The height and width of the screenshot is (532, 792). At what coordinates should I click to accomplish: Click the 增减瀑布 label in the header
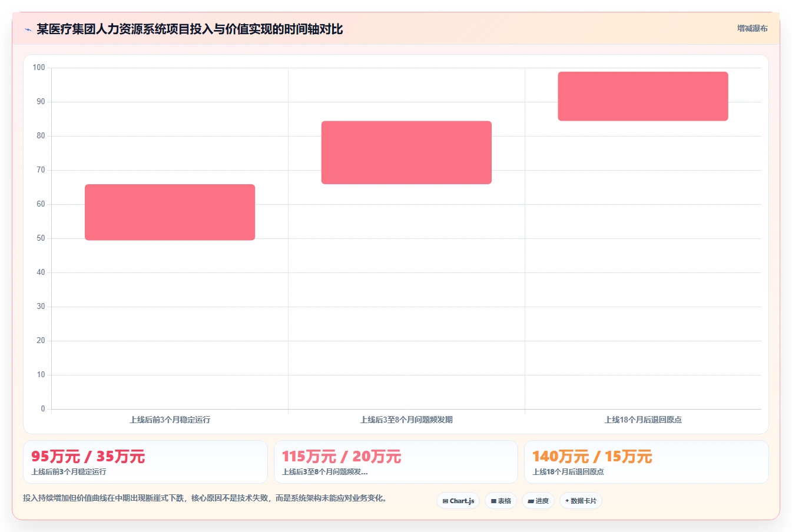[x=752, y=28]
